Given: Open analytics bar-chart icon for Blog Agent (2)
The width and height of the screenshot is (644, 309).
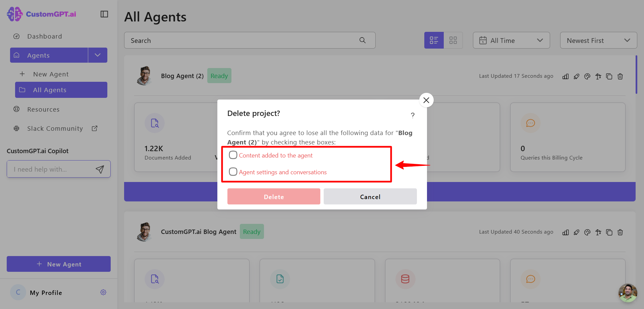Looking at the screenshot, I should pos(566,76).
